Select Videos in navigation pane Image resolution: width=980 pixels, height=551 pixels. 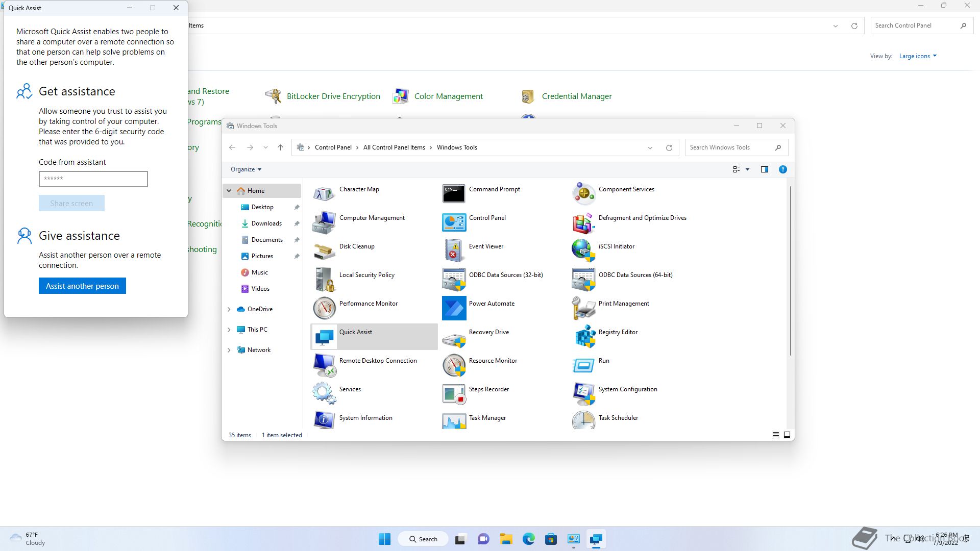click(x=260, y=289)
